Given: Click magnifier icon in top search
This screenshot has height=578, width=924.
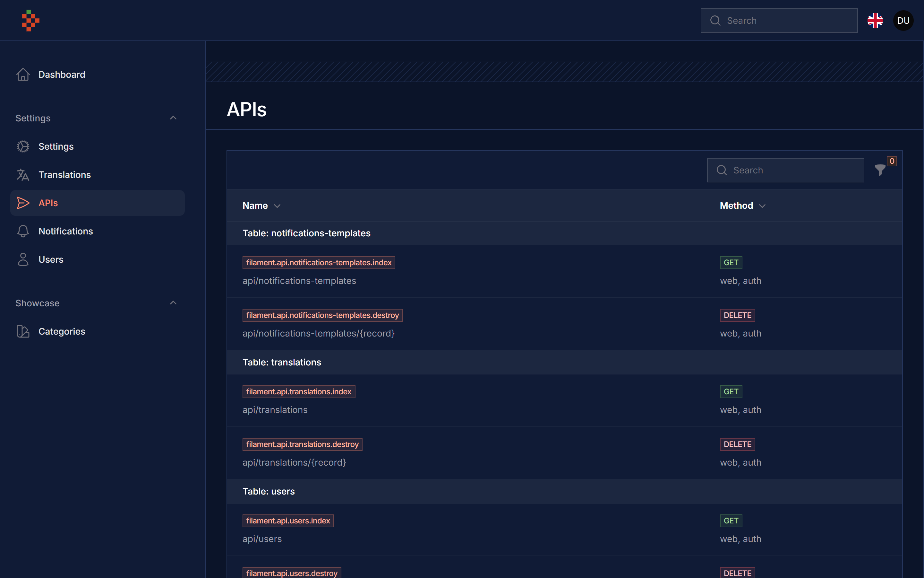Looking at the screenshot, I should [x=715, y=21].
